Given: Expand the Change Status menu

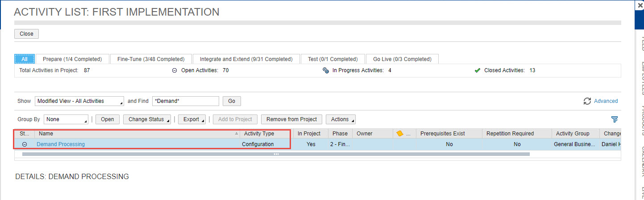Looking at the screenshot, I should 150,119.
